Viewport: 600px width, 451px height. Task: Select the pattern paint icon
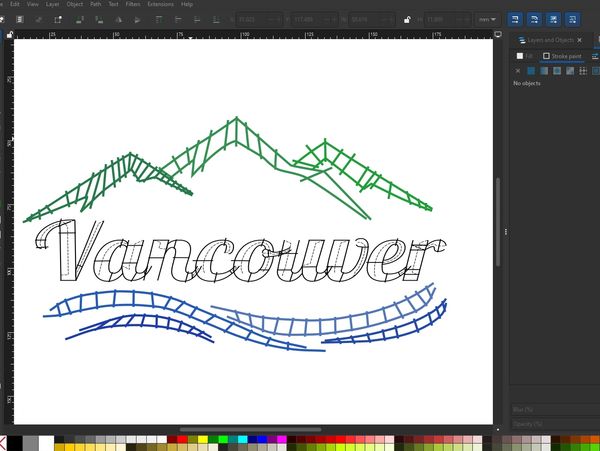click(x=582, y=70)
